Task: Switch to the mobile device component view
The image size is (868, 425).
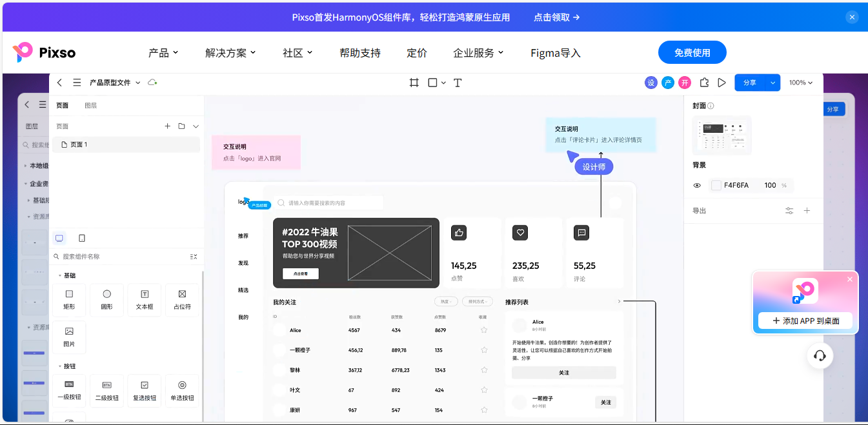Action: tap(82, 238)
